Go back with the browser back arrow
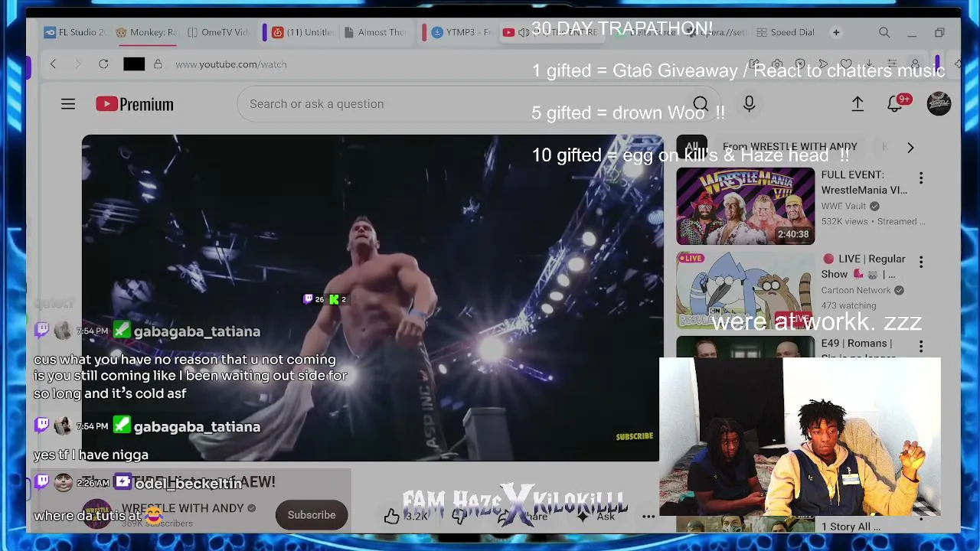 [53, 64]
